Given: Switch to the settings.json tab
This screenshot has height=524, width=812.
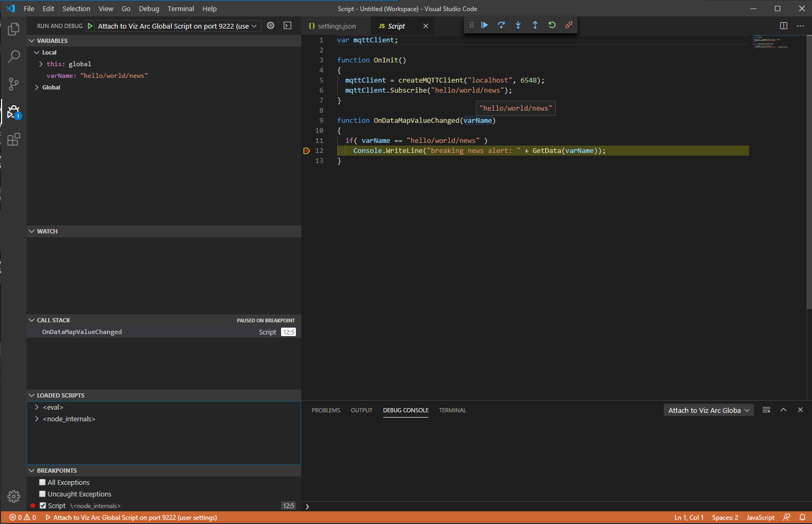Looking at the screenshot, I should pyautogui.click(x=336, y=26).
